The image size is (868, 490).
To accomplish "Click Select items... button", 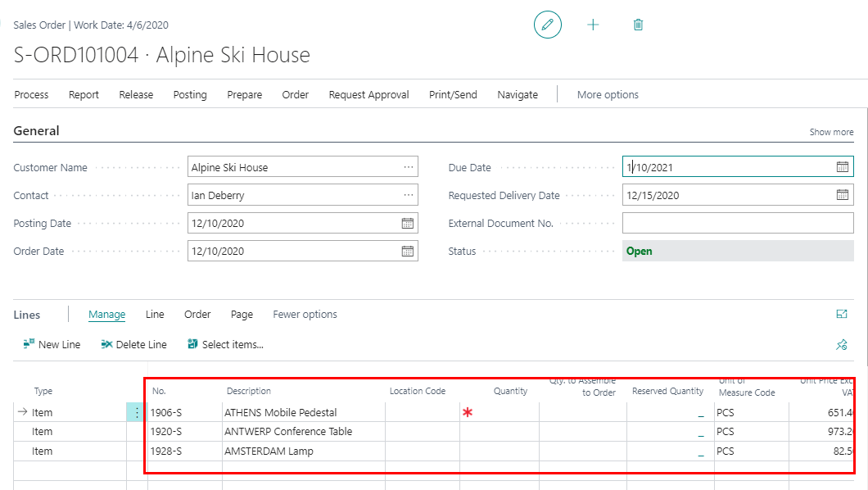I will pyautogui.click(x=226, y=344).
